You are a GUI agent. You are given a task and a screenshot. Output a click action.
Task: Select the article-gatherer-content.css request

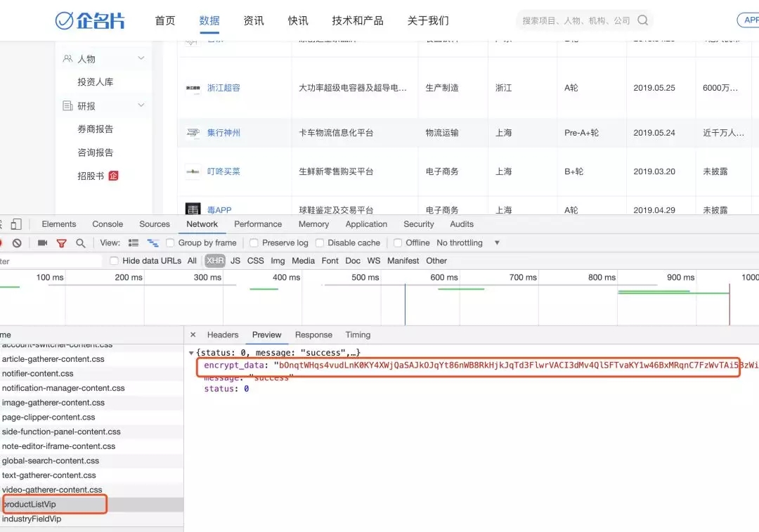(x=91, y=359)
